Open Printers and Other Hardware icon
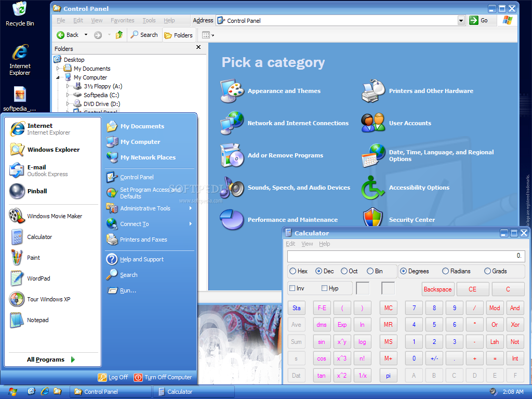This screenshot has width=532, height=399. (373, 91)
